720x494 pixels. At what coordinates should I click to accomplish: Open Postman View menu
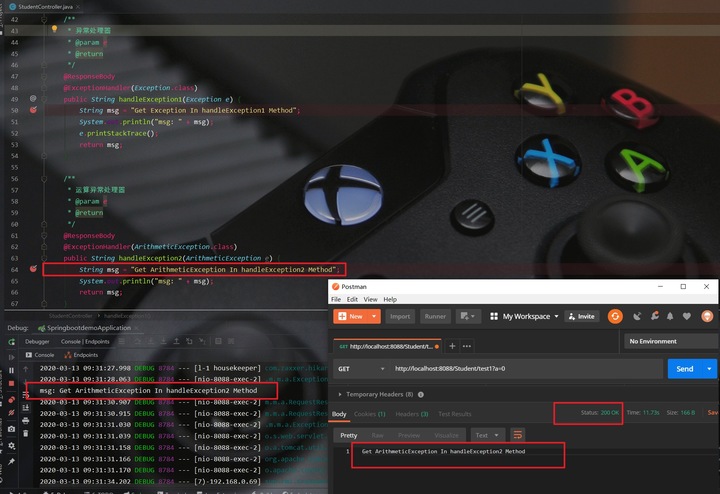tap(371, 299)
